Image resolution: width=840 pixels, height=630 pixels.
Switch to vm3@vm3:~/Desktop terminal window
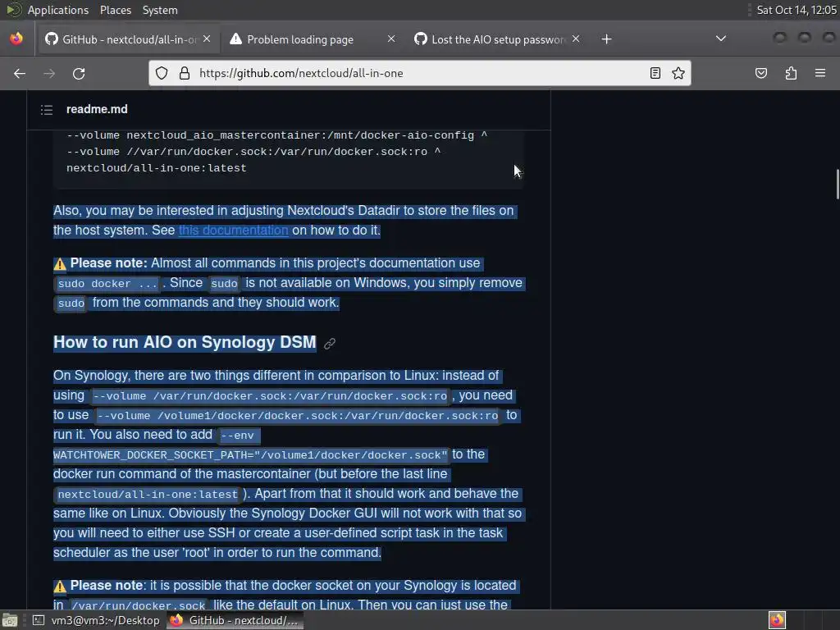[97, 620]
